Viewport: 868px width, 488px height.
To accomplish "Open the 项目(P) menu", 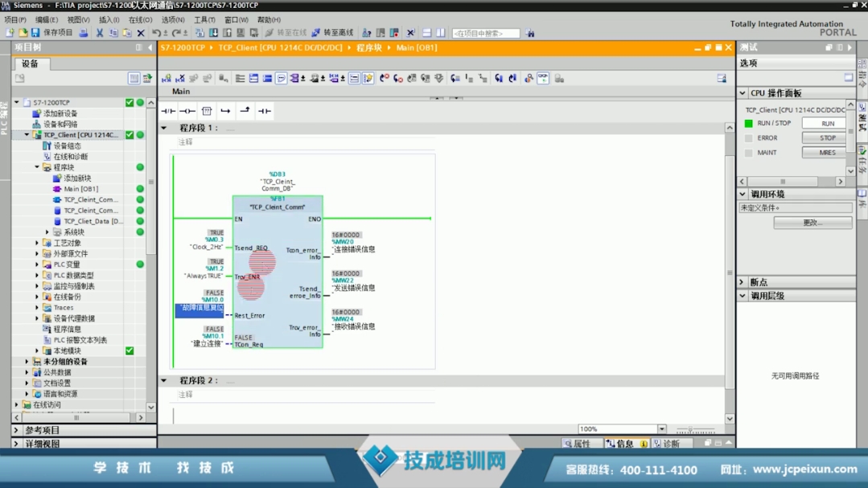I will tap(15, 19).
